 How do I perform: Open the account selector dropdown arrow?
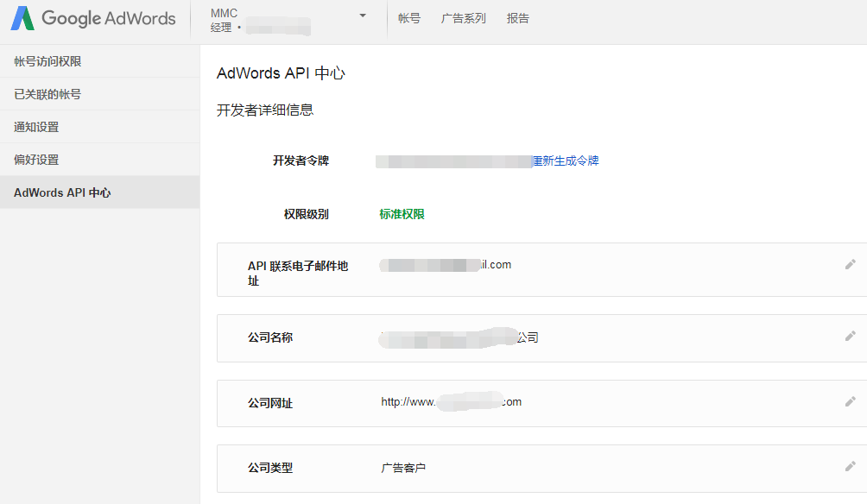362,15
